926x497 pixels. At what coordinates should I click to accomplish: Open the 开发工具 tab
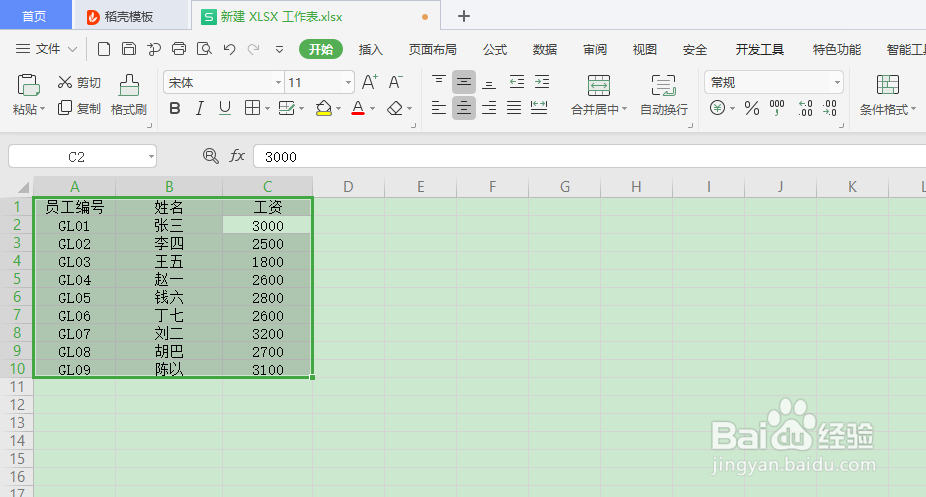(759, 50)
